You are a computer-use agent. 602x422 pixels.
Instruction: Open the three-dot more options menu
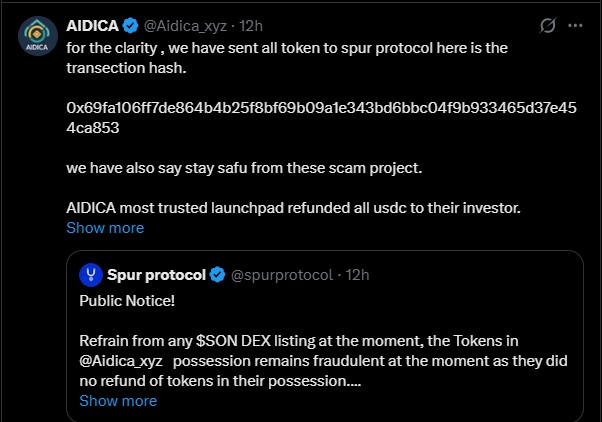pos(574,24)
